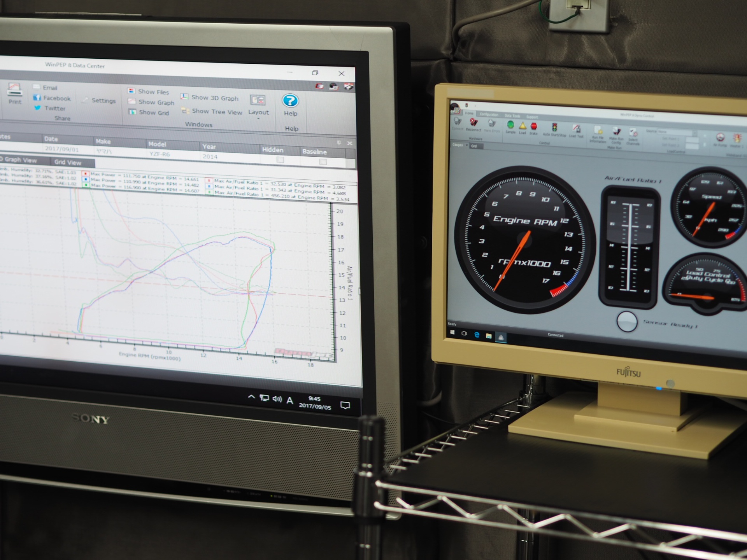
Task: Toggle the green Max Air/Fuel Ratio series marker
Action: pos(209,192)
